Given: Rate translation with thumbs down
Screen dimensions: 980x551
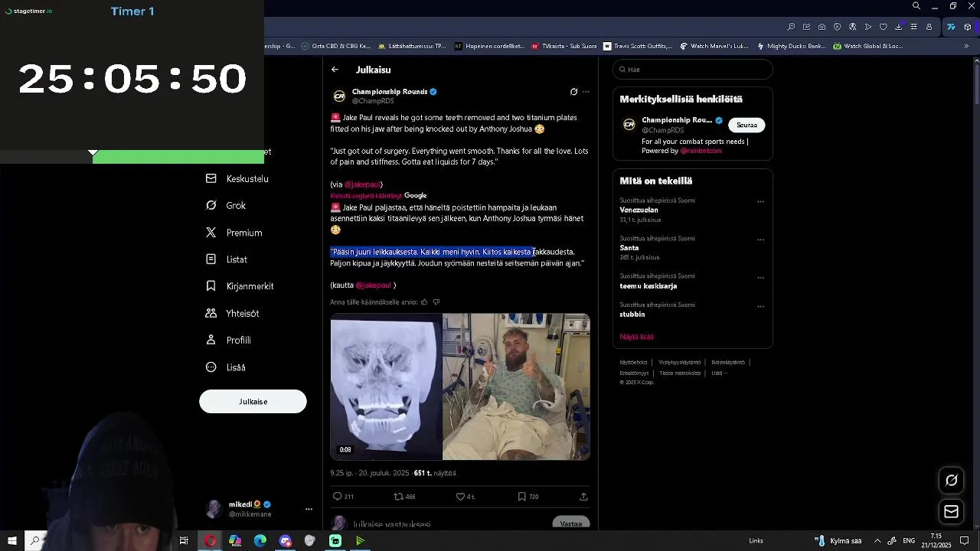Looking at the screenshot, I should 436,302.
